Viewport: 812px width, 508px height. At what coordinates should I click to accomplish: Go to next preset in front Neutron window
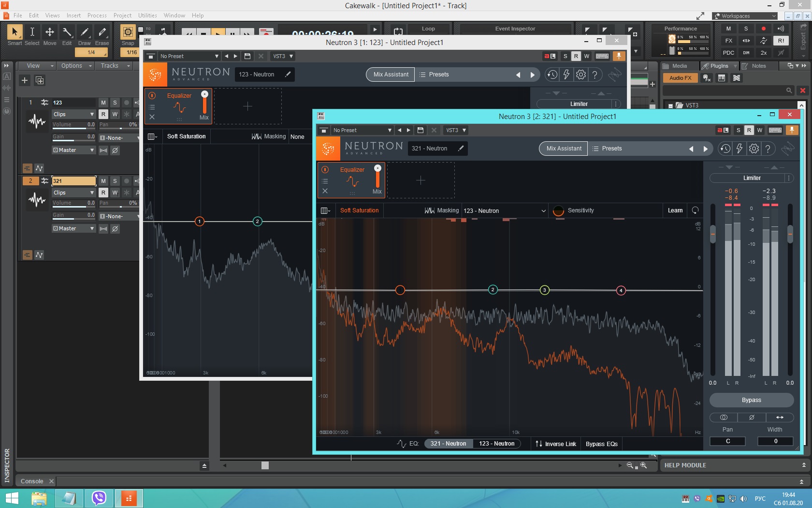tap(705, 149)
